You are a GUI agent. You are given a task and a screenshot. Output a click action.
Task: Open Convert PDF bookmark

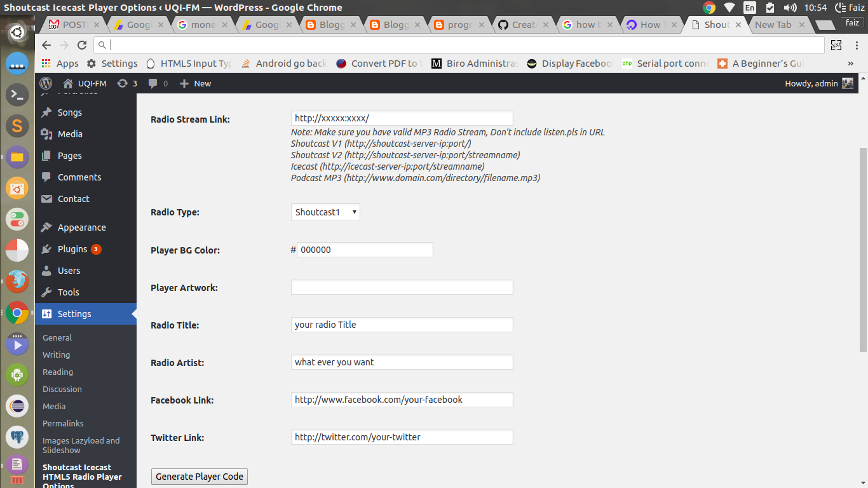point(379,64)
